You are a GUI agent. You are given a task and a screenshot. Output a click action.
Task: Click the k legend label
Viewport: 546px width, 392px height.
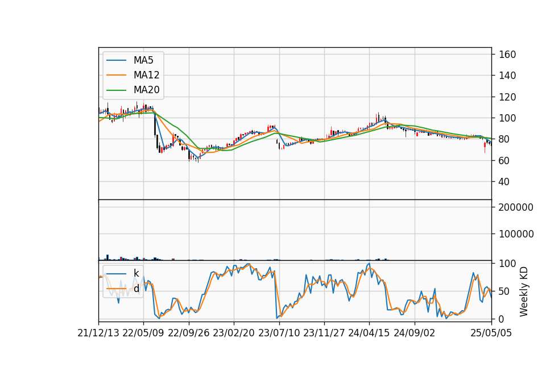[136, 273]
